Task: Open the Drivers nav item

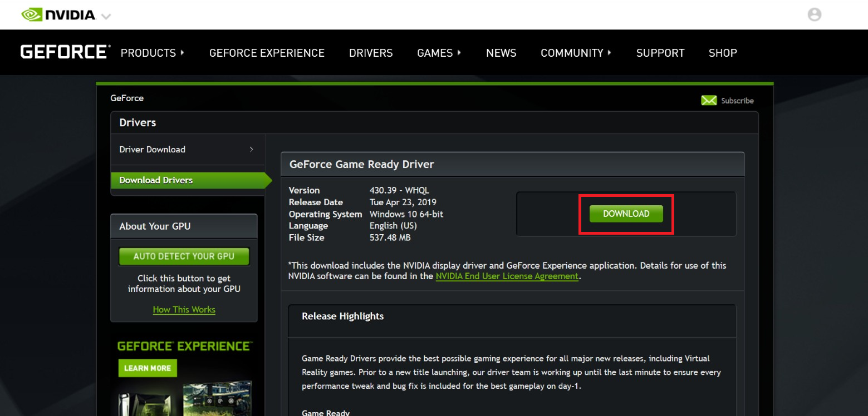Action: point(371,53)
